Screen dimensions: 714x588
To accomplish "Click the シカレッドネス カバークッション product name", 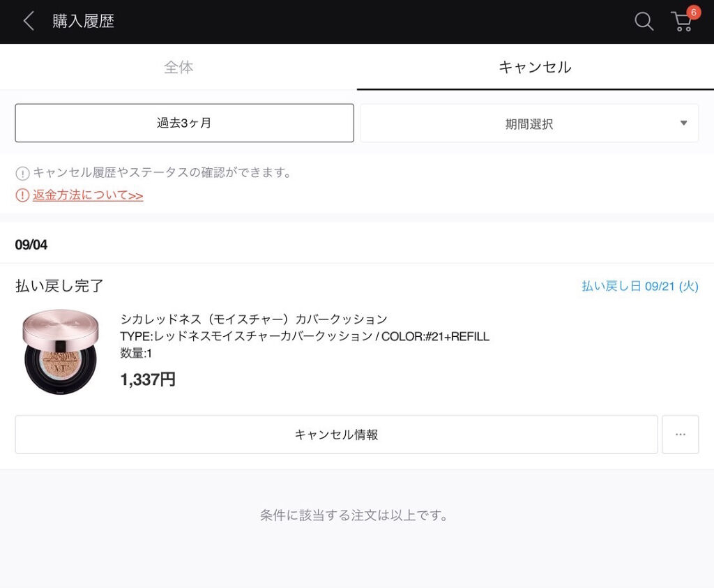I will pyautogui.click(x=254, y=319).
